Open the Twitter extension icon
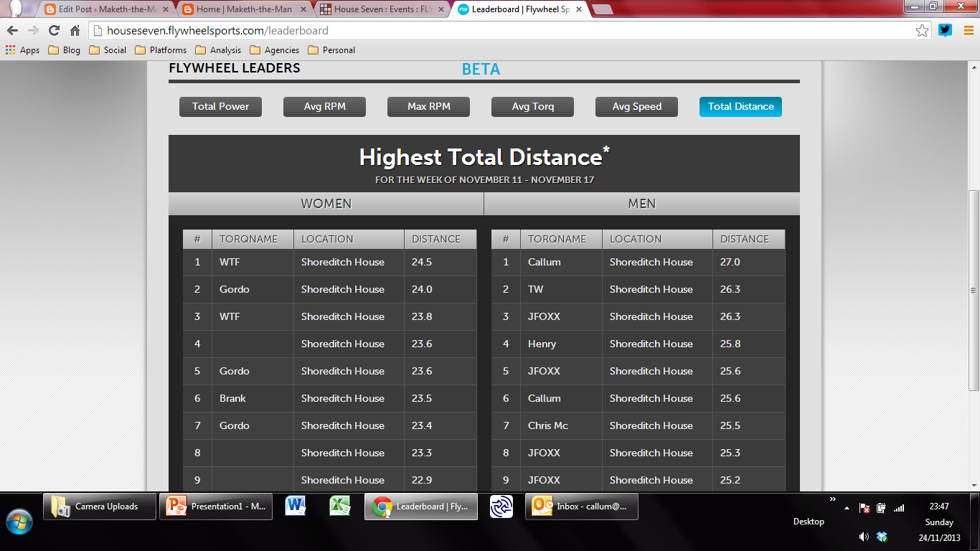This screenshot has width=980, height=551. click(x=945, y=31)
